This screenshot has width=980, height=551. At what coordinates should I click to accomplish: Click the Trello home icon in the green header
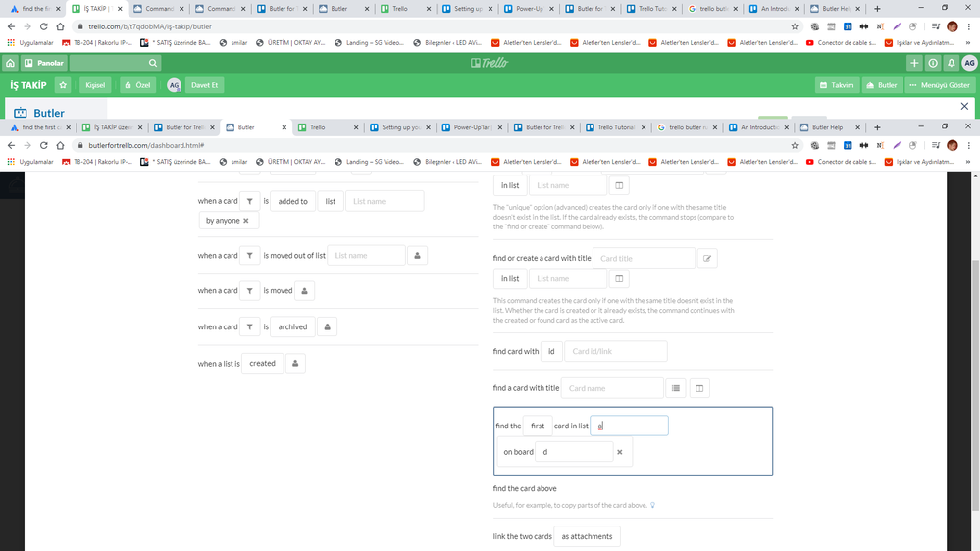pos(10,63)
